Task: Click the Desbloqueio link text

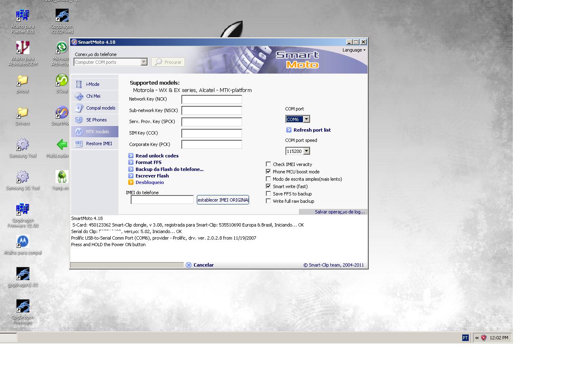Action: click(x=149, y=182)
